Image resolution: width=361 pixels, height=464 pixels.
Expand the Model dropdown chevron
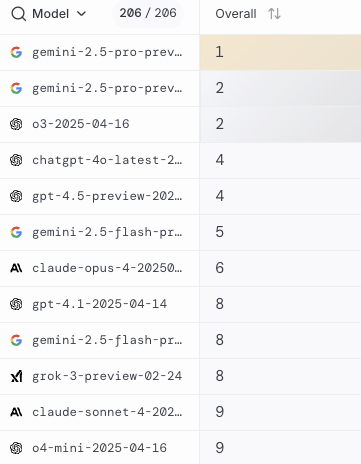[x=81, y=14]
